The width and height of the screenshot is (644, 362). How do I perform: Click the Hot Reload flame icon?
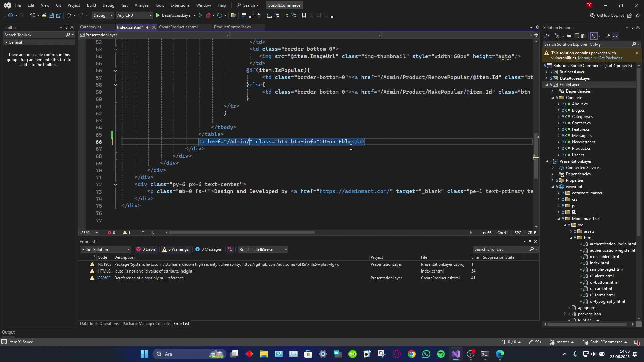tap(208, 15)
